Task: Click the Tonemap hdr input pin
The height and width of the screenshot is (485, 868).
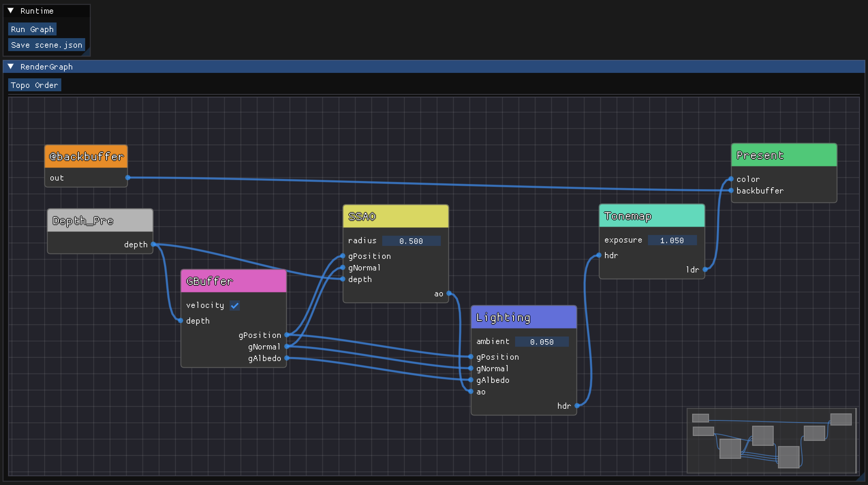Action: pos(599,255)
